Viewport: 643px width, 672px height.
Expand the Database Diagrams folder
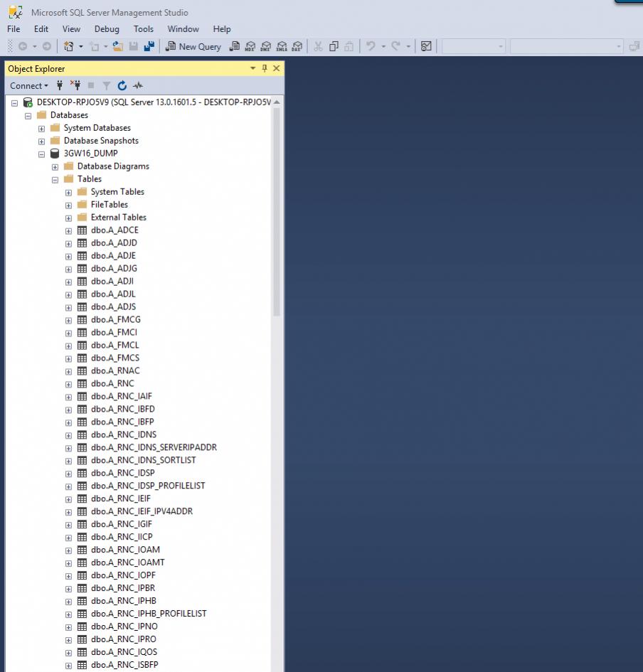55,167
